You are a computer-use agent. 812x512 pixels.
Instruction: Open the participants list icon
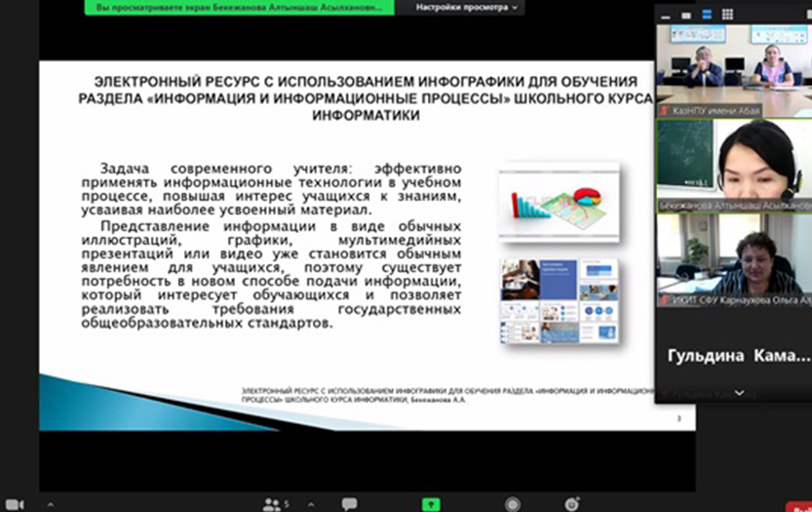[272, 504]
